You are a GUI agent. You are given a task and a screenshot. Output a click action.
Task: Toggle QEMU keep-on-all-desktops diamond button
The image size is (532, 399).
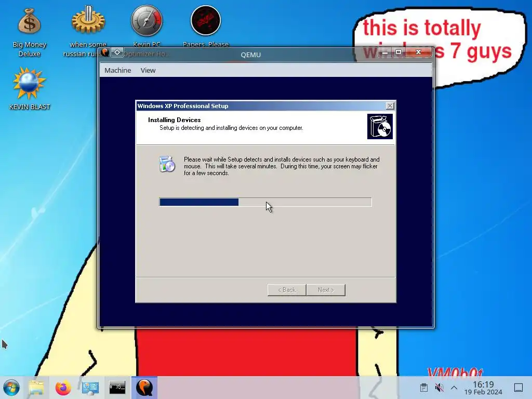click(117, 52)
